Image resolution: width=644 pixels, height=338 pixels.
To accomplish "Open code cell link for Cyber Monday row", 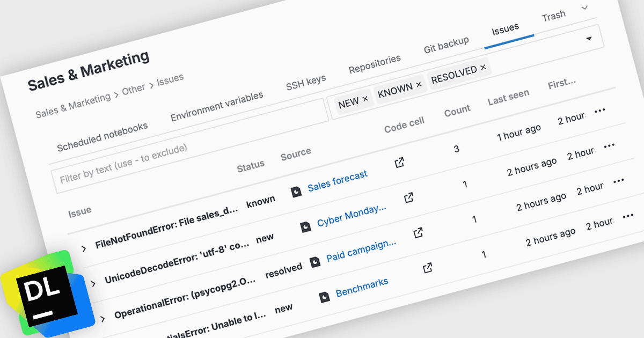I will click(409, 197).
